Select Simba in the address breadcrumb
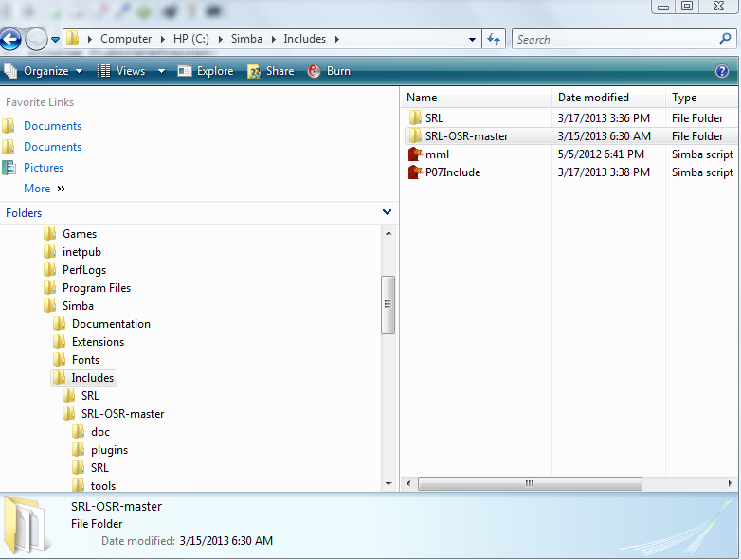This screenshot has height=560, width=741. [x=246, y=39]
